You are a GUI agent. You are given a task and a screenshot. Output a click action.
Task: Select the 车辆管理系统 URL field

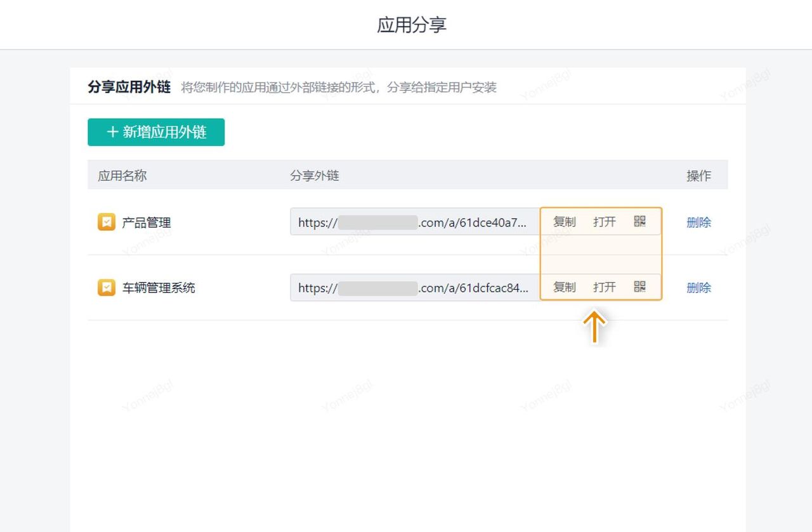[x=416, y=287]
